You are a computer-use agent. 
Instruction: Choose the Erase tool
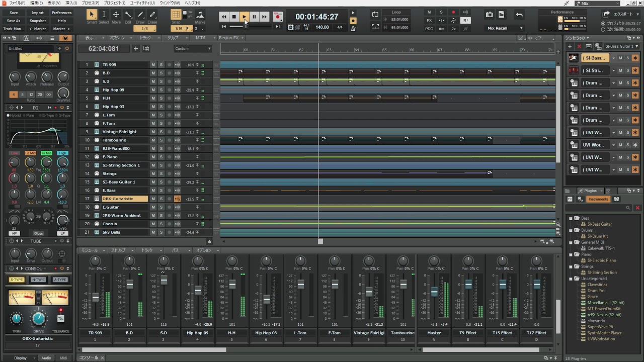tap(152, 15)
